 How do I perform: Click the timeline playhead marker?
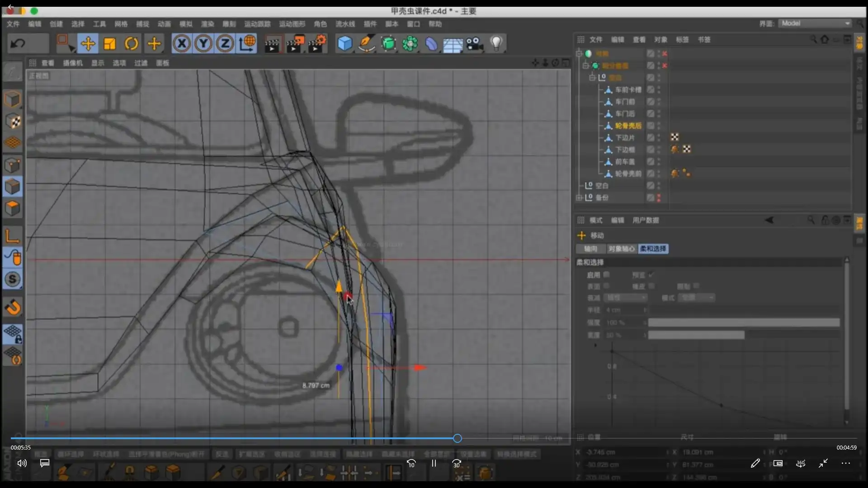457,438
